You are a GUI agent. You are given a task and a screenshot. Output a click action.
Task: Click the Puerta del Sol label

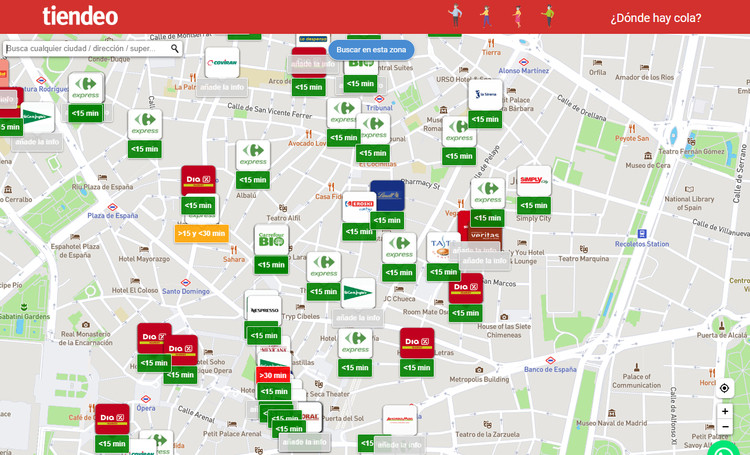pyautogui.click(x=343, y=419)
